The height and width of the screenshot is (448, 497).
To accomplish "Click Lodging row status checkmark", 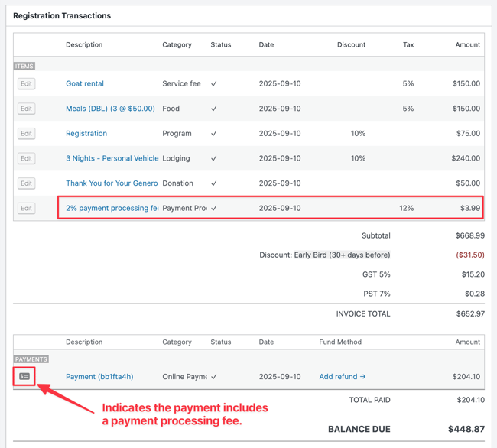I will click(214, 158).
